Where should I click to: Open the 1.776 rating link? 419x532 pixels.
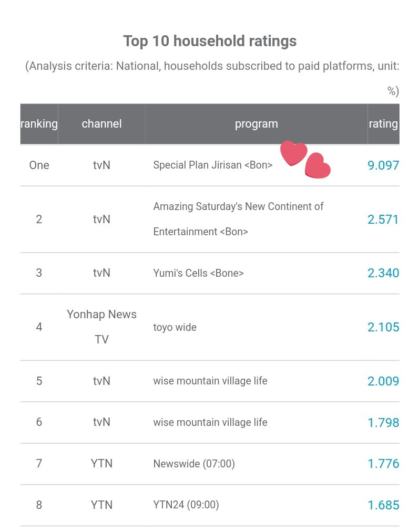pos(383,463)
